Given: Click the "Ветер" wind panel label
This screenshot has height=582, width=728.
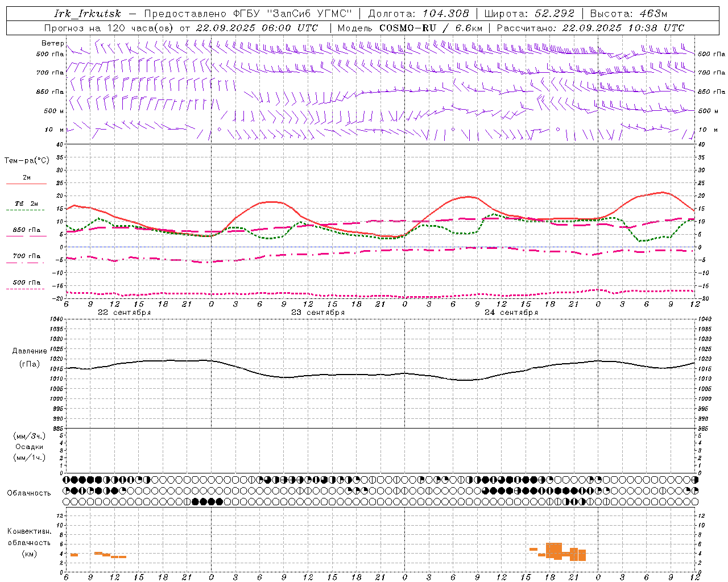Looking at the screenshot, I should tap(52, 43).
